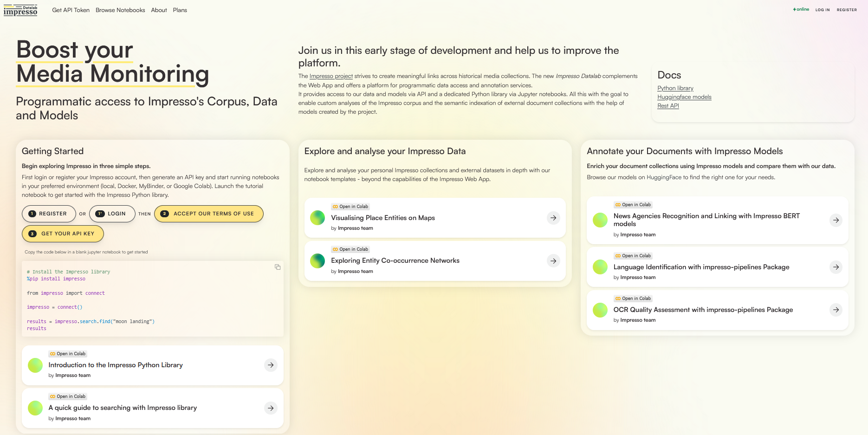The width and height of the screenshot is (868, 435).
Task: Click arrow for Exploring Entity Co-occurrence Networks
Action: coord(553,261)
